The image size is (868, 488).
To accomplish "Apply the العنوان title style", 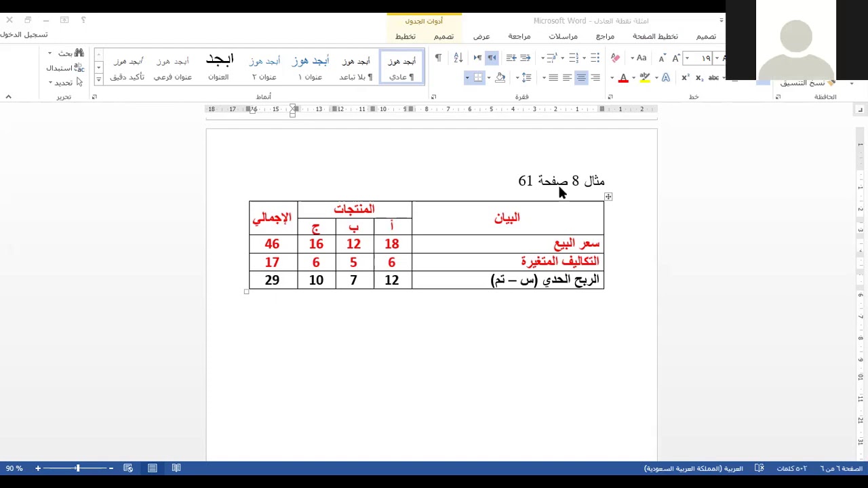I will pos(218,67).
